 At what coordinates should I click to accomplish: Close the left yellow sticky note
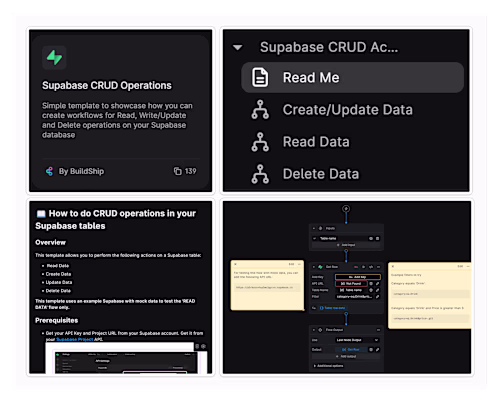click(235, 264)
